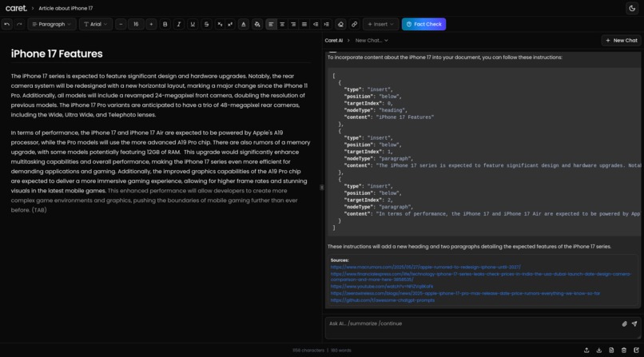The width and height of the screenshot is (644, 357).
Task: Send the chat message
Action: tap(634, 323)
